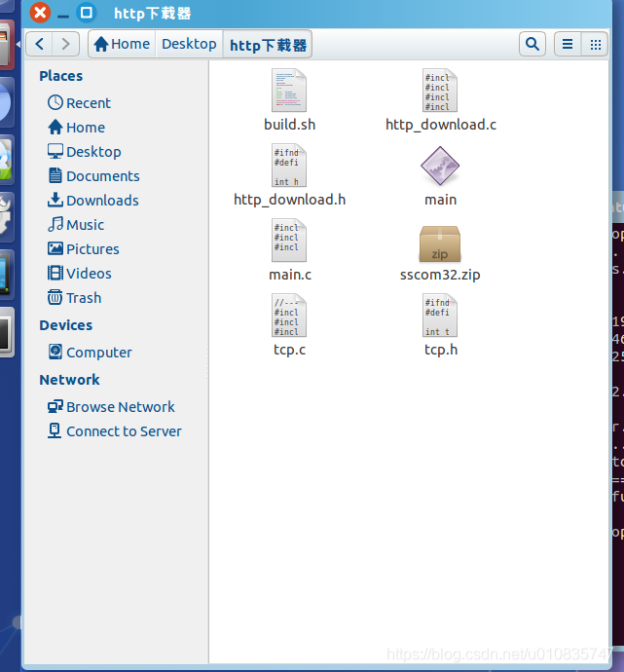Screen dimensions: 624x672
Task: Click the http_download.c file name label
Action: [441, 125]
